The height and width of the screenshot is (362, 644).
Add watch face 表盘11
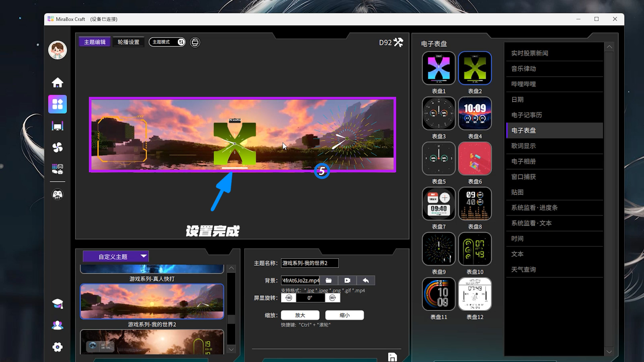(x=439, y=294)
